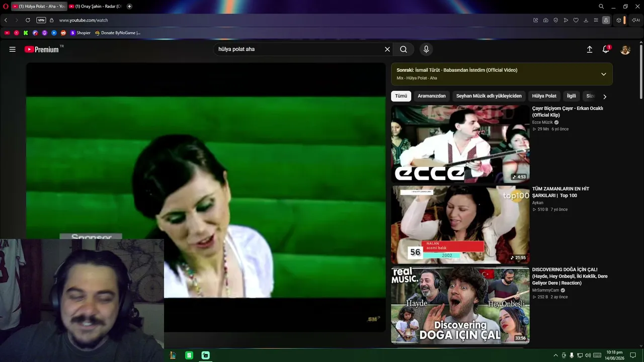The image size is (644, 362).
Task: Select the "İlgili" filter chip
Action: (572, 96)
